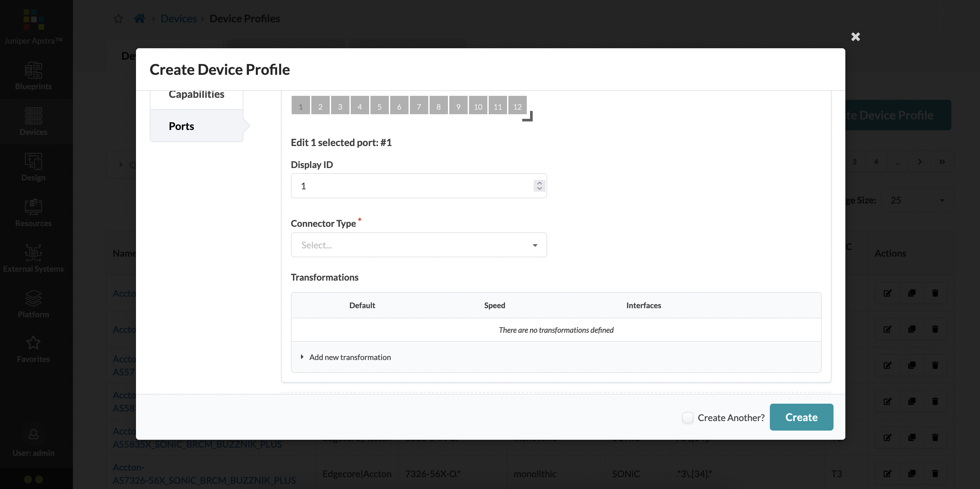Select port 3 in port layout
The width and height of the screenshot is (980, 489).
coord(340,105)
